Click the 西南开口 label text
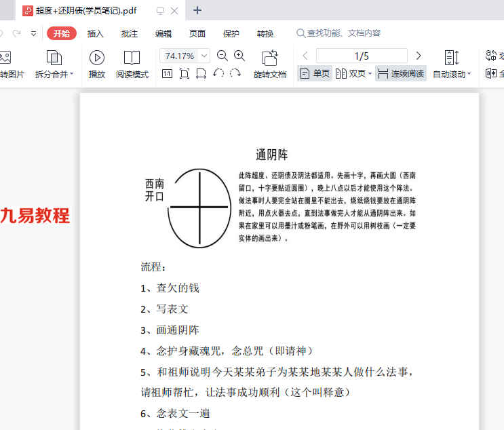The height and width of the screenshot is (430, 504). point(155,190)
